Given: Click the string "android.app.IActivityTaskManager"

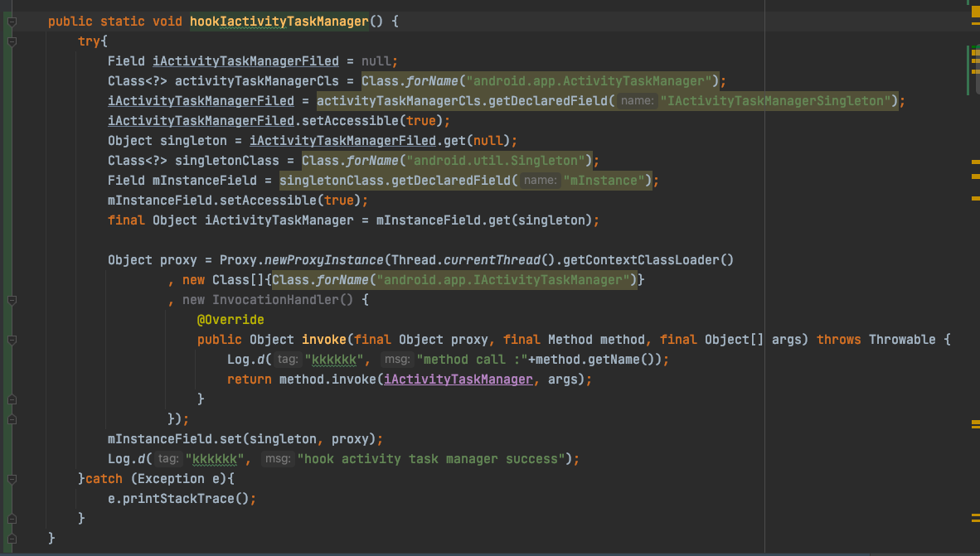Looking at the screenshot, I should pos(503,280).
